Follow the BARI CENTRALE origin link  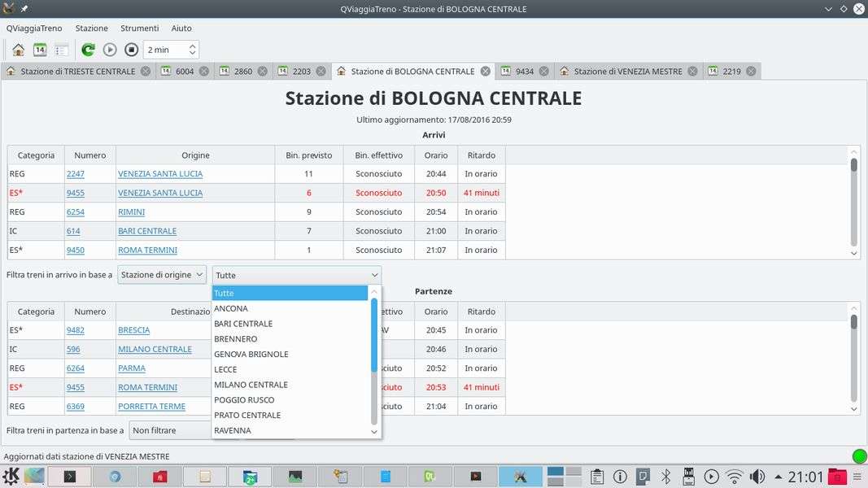tap(147, 231)
